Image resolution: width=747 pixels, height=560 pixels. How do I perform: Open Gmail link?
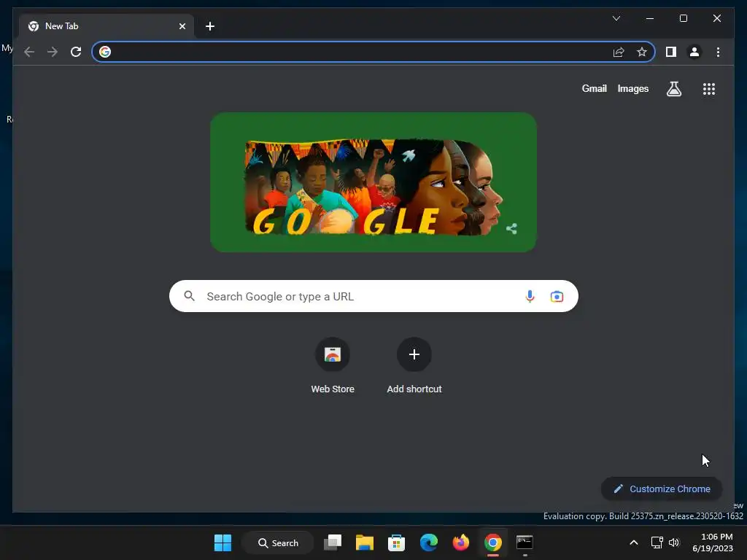[594, 88]
